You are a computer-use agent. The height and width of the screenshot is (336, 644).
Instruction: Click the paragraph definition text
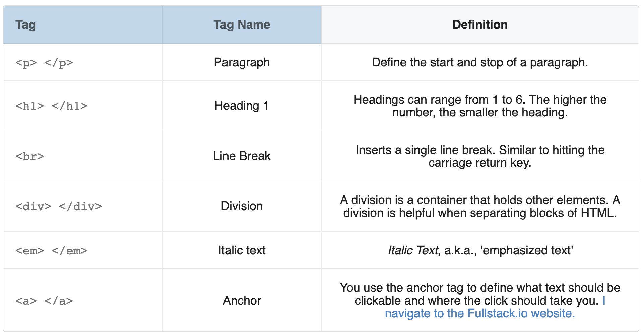[480, 62]
